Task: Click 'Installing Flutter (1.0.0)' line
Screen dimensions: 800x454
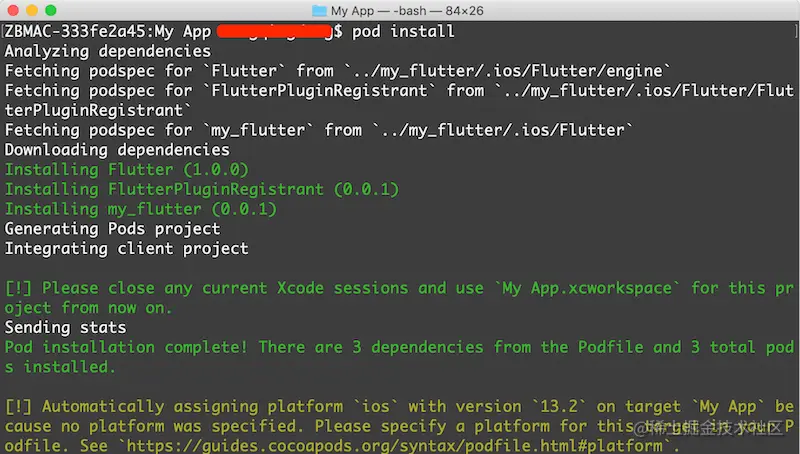Action: coord(127,169)
